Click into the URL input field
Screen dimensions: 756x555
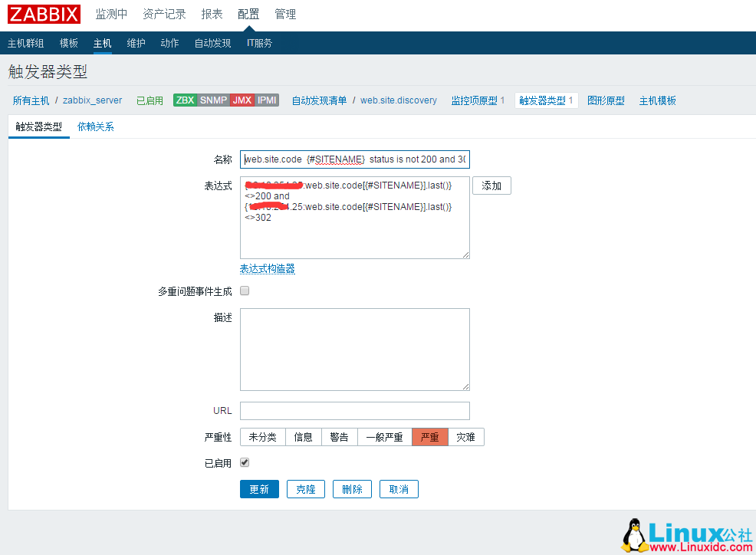[x=354, y=411]
